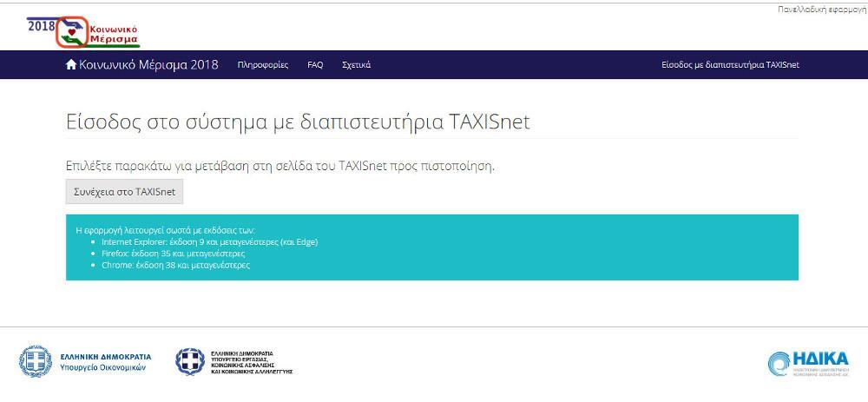Click the Πανελλαδική εφαρμογή text at top right

tap(822, 8)
